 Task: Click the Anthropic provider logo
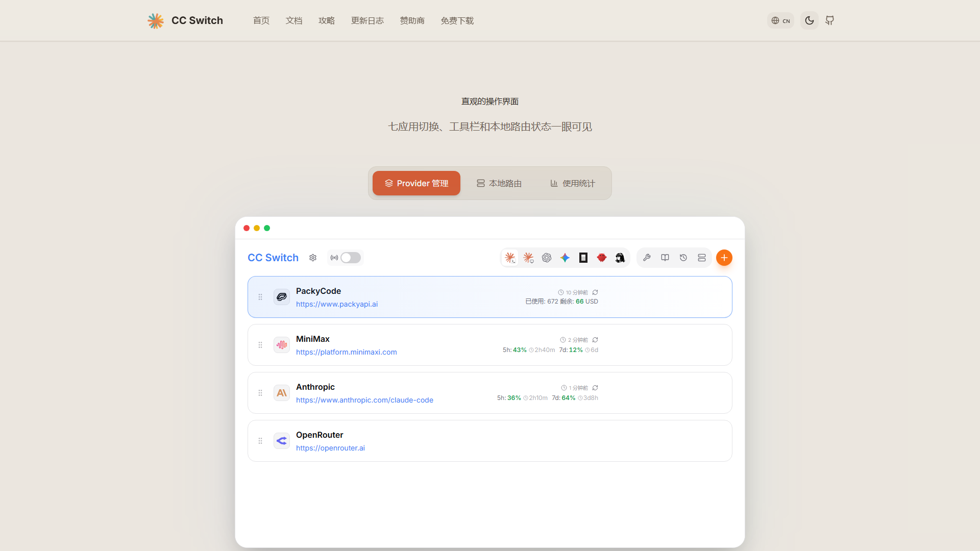282,393
